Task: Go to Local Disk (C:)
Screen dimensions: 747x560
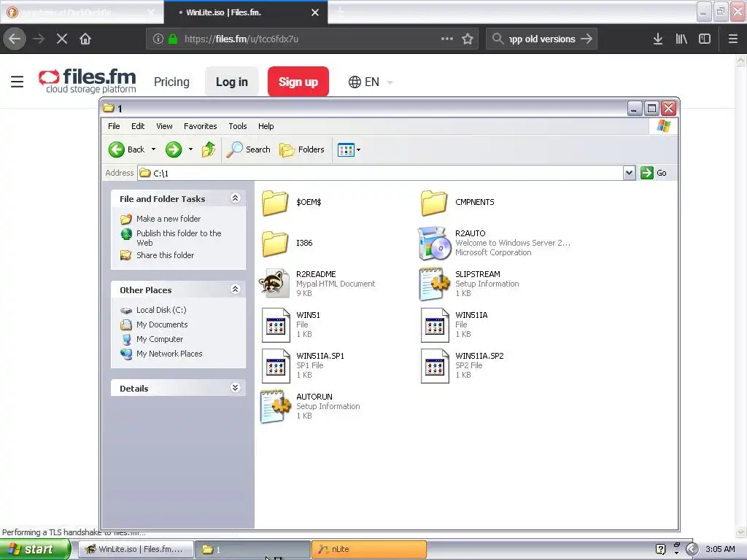Action: point(161,310)
